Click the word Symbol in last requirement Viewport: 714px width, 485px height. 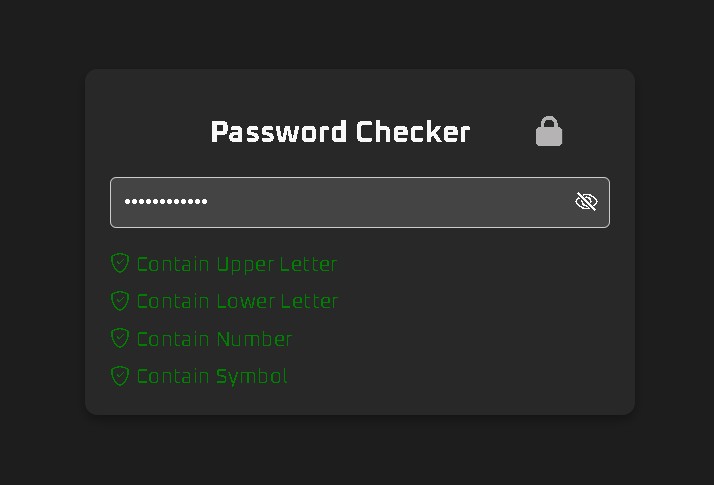[251, 377]
